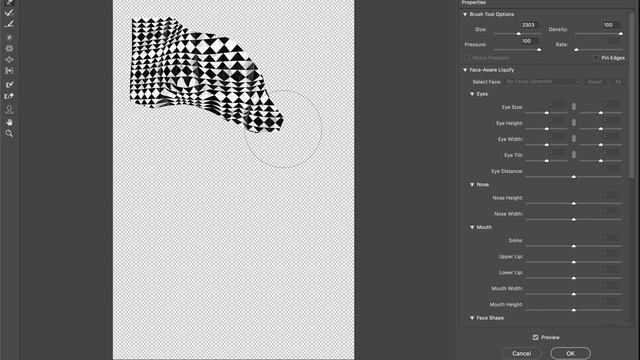Click the left Eye Tilt slider

547,160
